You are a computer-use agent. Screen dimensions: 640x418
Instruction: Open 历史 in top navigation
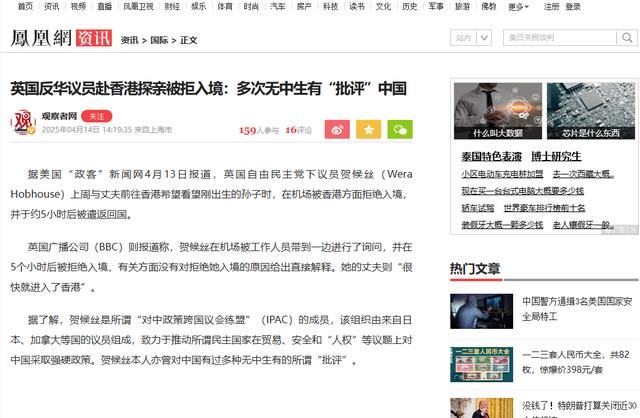(x=409, y=7)
